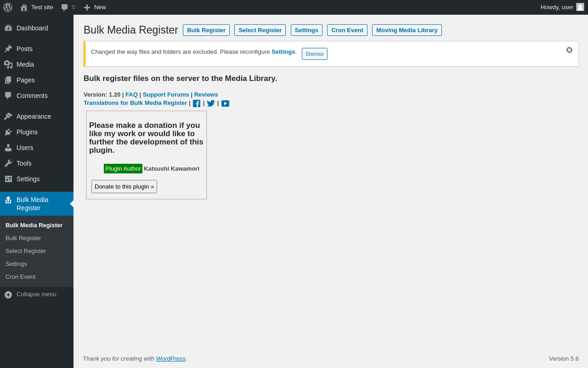Open the Facebook icon link
Image resolution: width=588 pixels, height=368 pixels.
click(197, 103)
